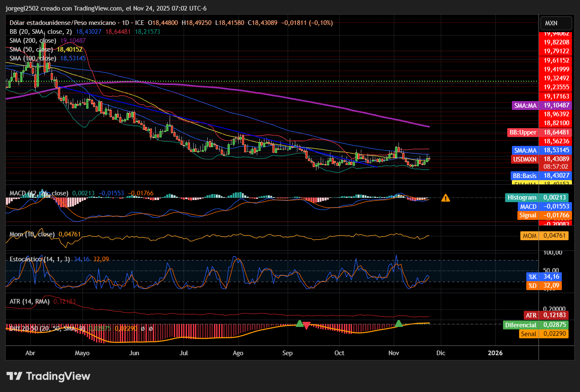580x392 pixels.
Task: Click the Mom (10, close) legend label
Action: [x=32, y=234]
